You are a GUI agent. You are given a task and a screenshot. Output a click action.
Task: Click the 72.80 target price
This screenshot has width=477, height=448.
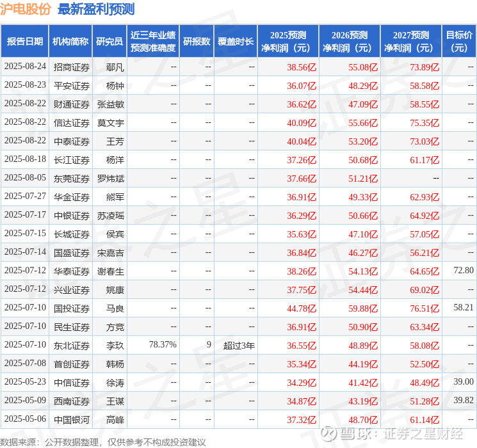tap(464, 270)
